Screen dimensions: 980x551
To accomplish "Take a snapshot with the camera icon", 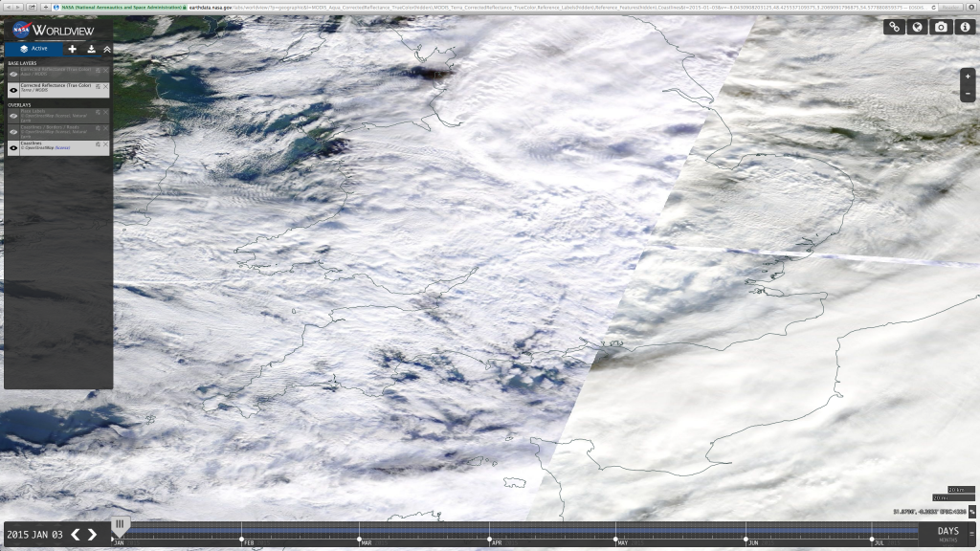I will 942,27.
